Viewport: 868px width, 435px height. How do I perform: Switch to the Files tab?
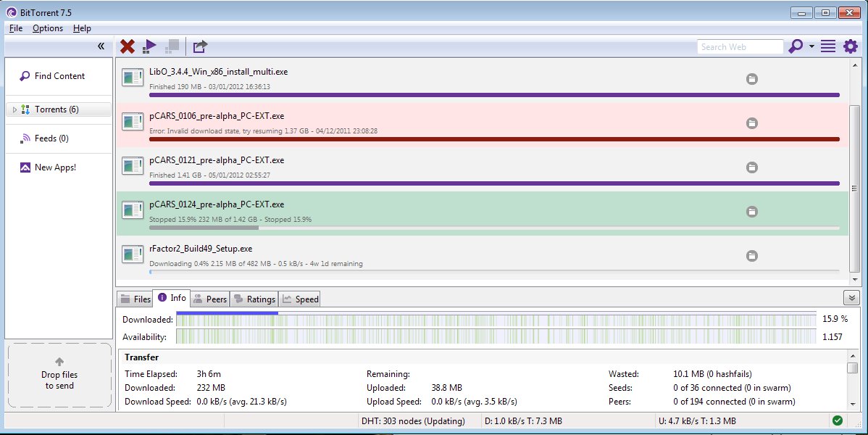pyautogui.click(x=135, y=299)
